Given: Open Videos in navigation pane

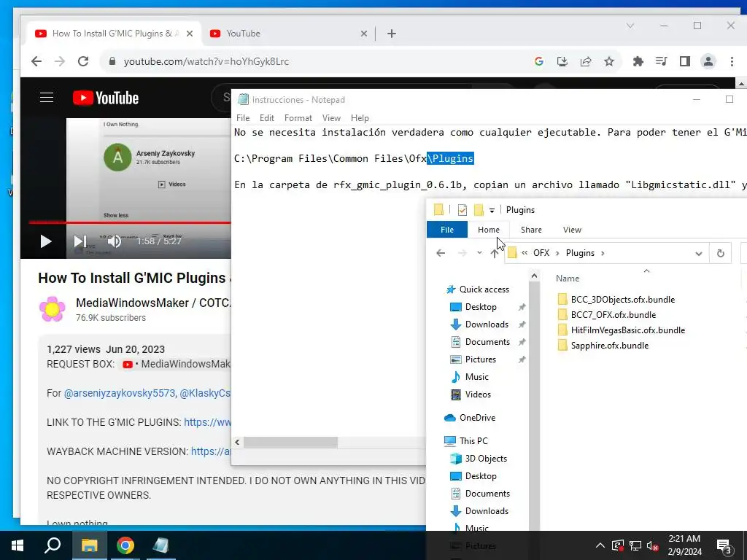Looking at the screenshot, I should (478, 394).
